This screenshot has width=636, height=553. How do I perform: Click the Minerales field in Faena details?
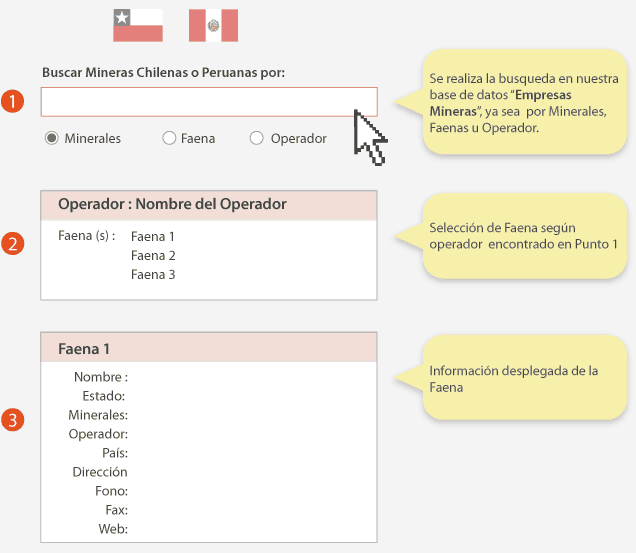click(x=98, y=415)
